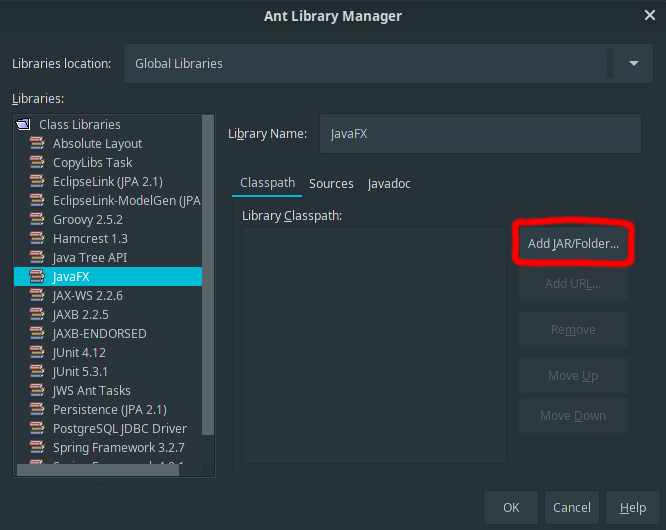Viewport: 666px width, 530px height.
Task: Click the Library Name text field
Action: [x=480, y=134]
